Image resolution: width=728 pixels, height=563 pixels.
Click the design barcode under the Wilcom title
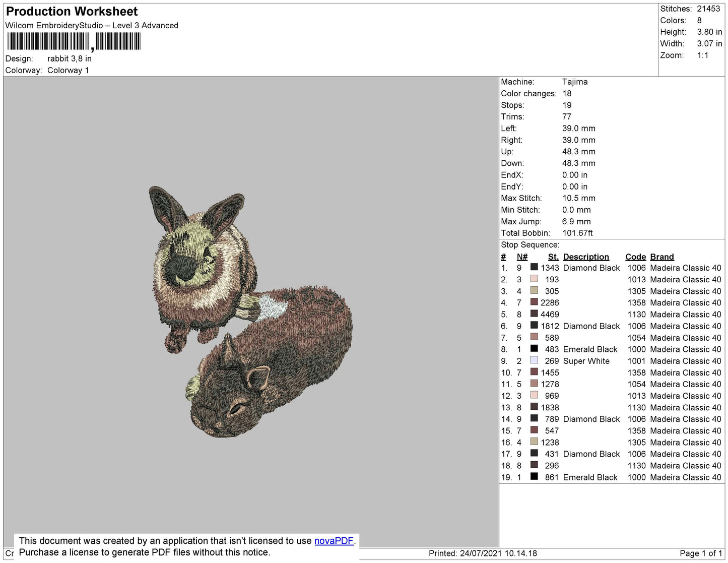click(x=74, y=41)
